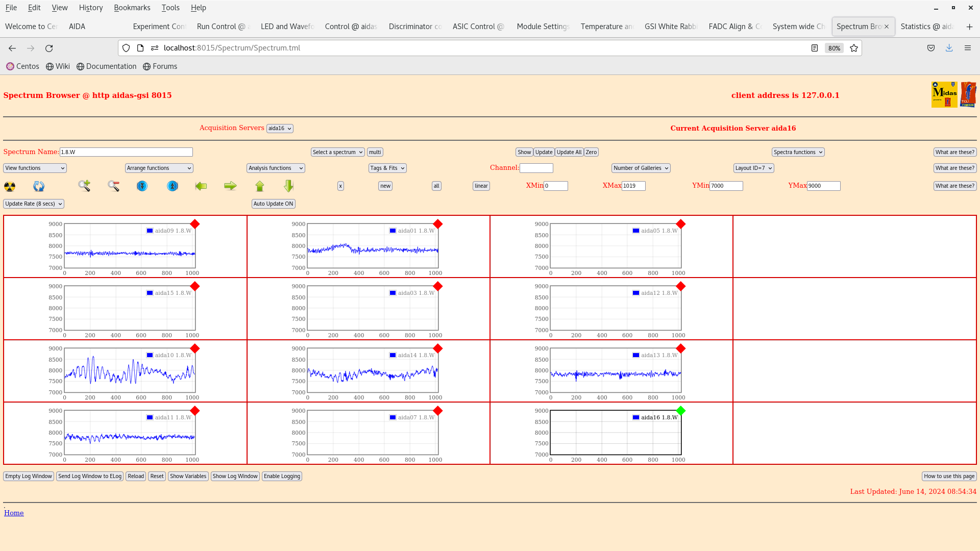980x551 pixels.
Task: Open the Update Rate dropdown
Action: click(x=34, y=204)
